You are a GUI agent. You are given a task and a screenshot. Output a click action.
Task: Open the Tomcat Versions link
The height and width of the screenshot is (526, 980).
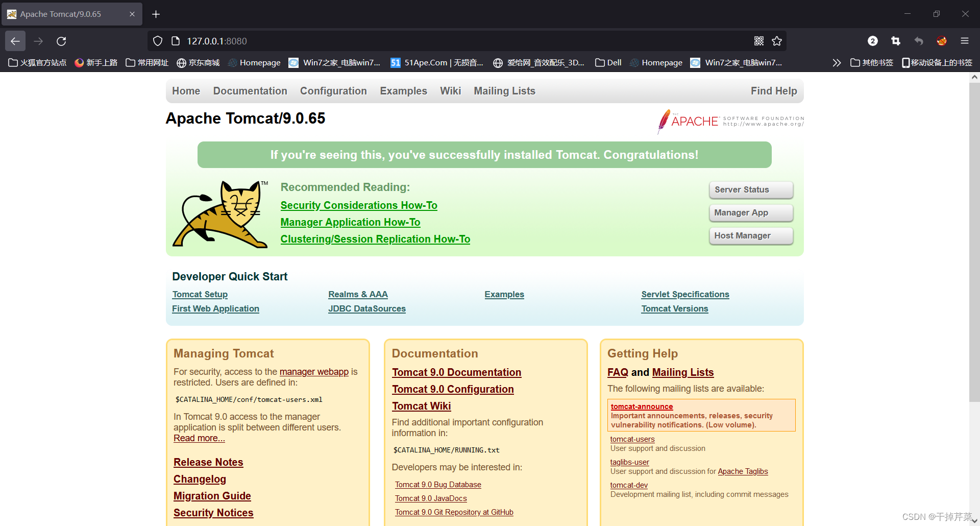pyautogui.click(x=675, y=308)
